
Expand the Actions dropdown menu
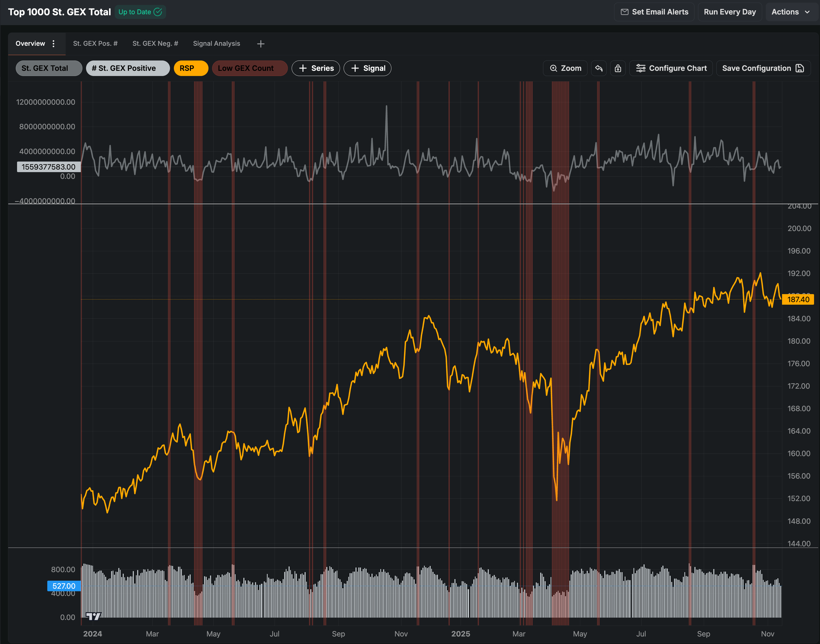tap(790, 12)
